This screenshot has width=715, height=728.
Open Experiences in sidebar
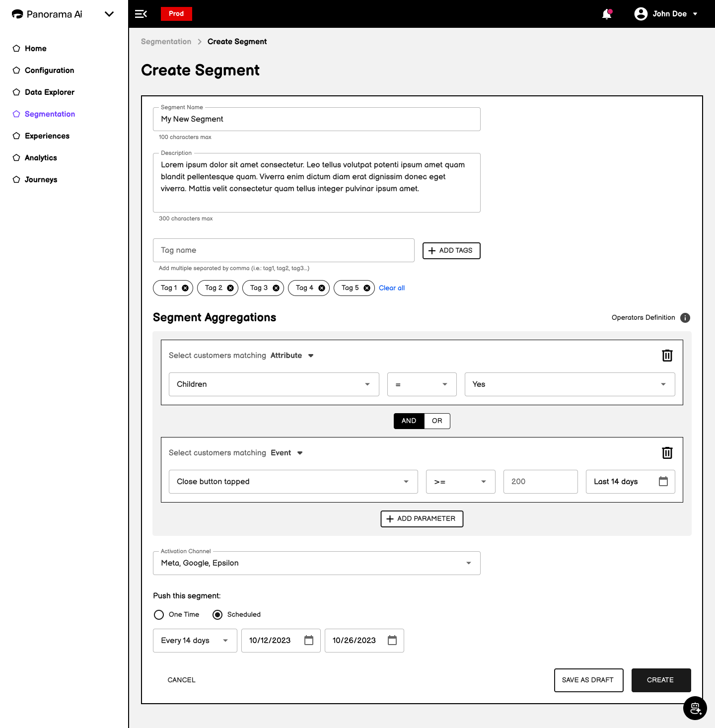pos(47,136)
